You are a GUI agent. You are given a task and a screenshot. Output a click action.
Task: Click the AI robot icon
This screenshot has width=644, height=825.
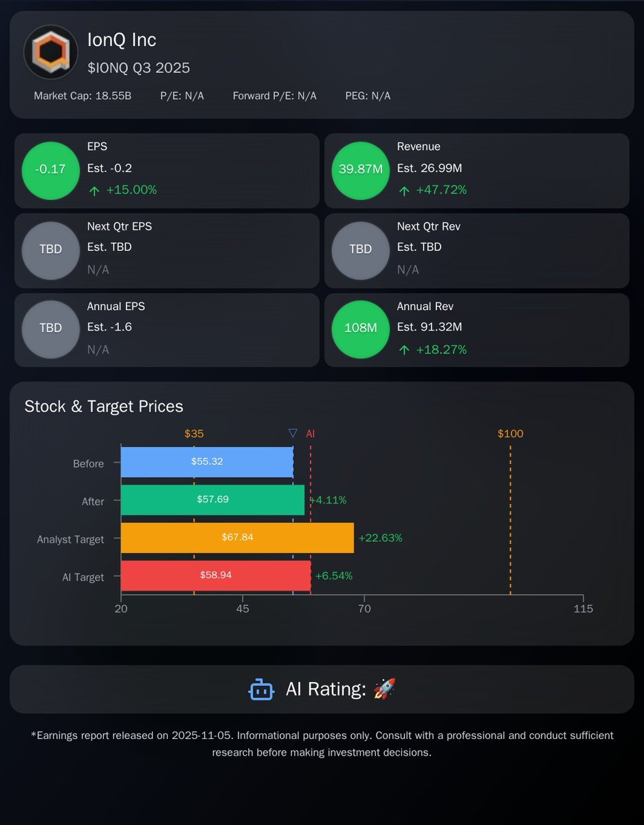click(261, 689)
